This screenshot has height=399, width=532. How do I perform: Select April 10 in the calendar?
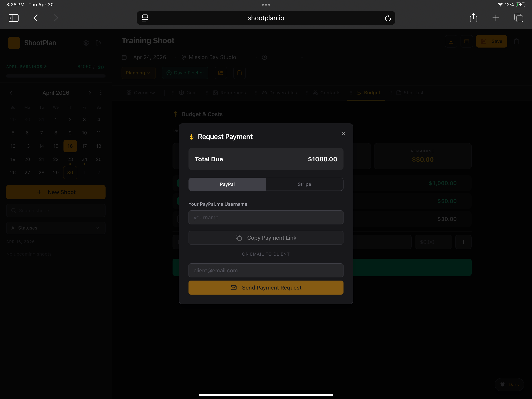(x=85, y=133)
